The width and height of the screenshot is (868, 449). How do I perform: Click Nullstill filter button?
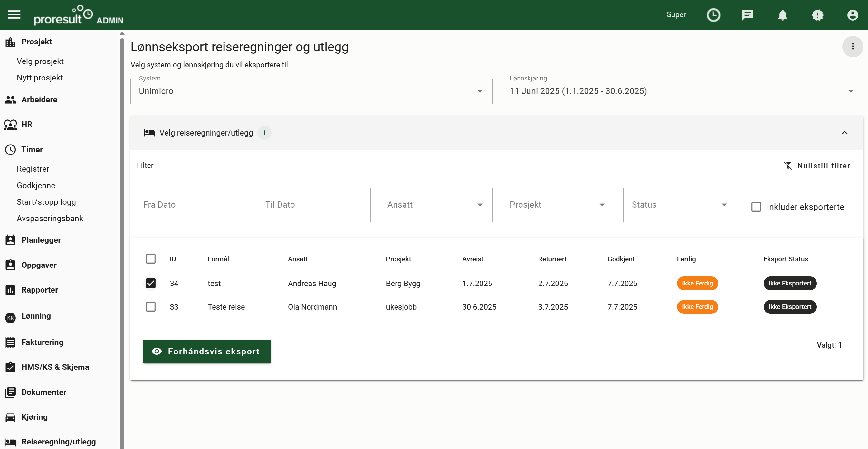point(817,166)
